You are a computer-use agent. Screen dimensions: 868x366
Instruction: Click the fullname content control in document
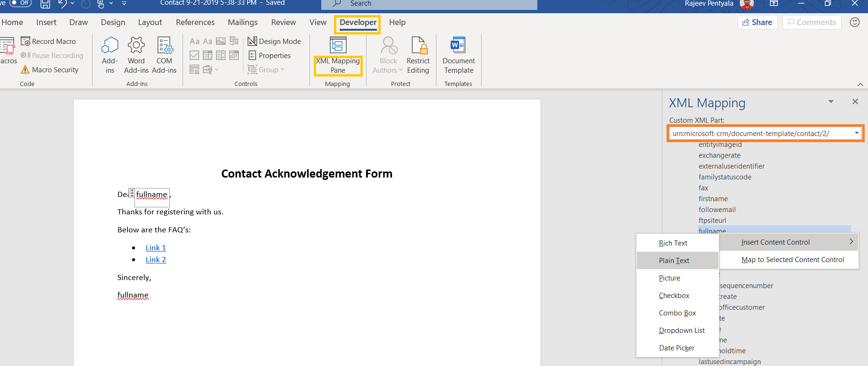pos(151,195)
